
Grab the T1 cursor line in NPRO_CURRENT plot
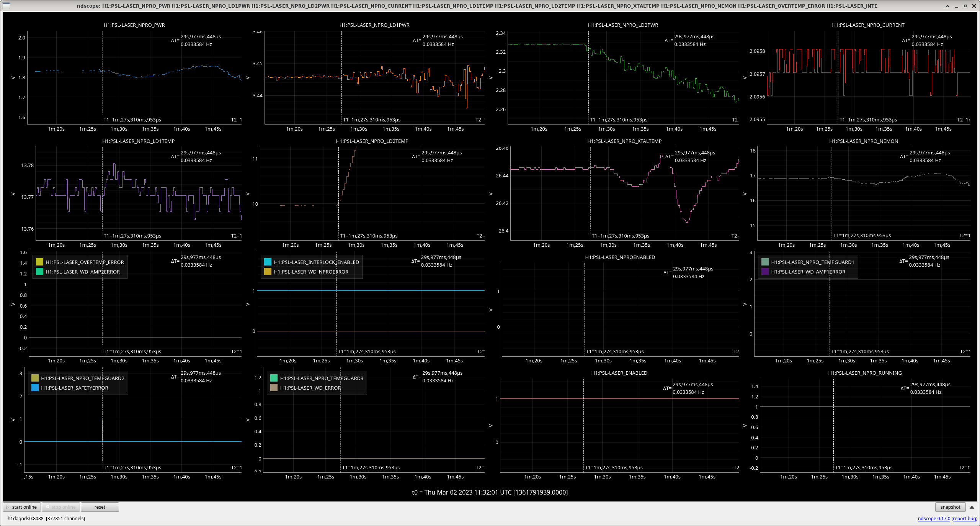(838, 77)
